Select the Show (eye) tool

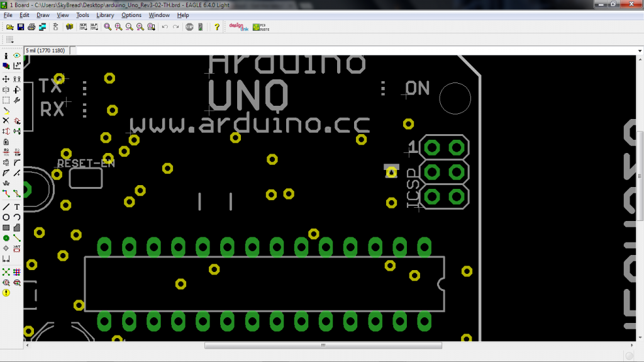coord(17,55)
